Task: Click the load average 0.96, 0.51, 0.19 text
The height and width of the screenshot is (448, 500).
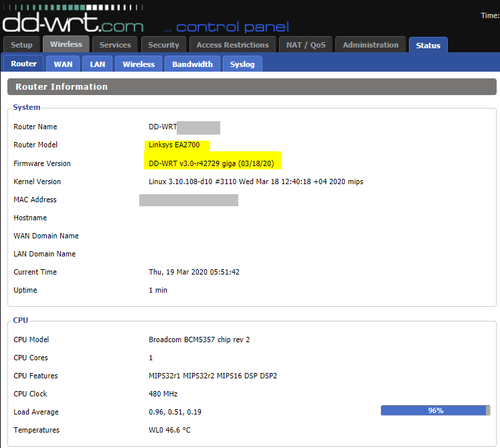Action: click(175, 412)
